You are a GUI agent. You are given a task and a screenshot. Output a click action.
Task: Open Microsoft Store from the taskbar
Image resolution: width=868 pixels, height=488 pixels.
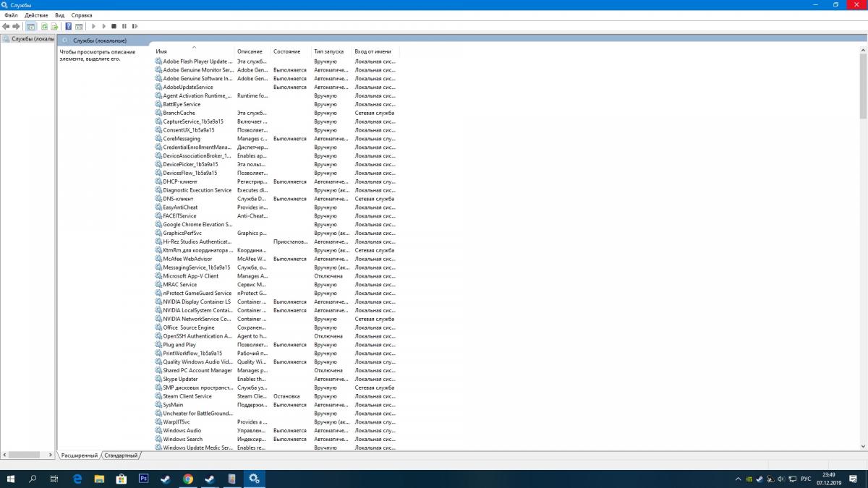click(x=122, y=479)
